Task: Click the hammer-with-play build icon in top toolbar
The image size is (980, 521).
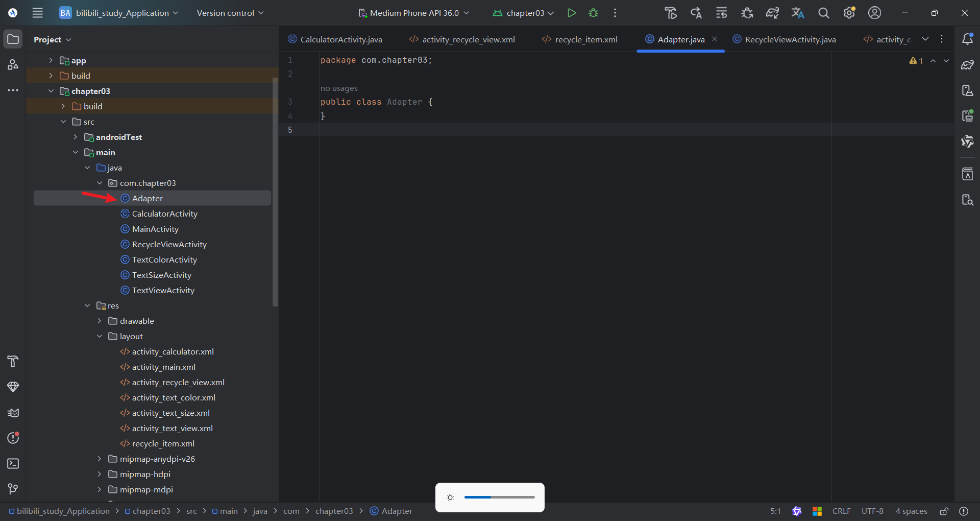Action: (671, 13)
